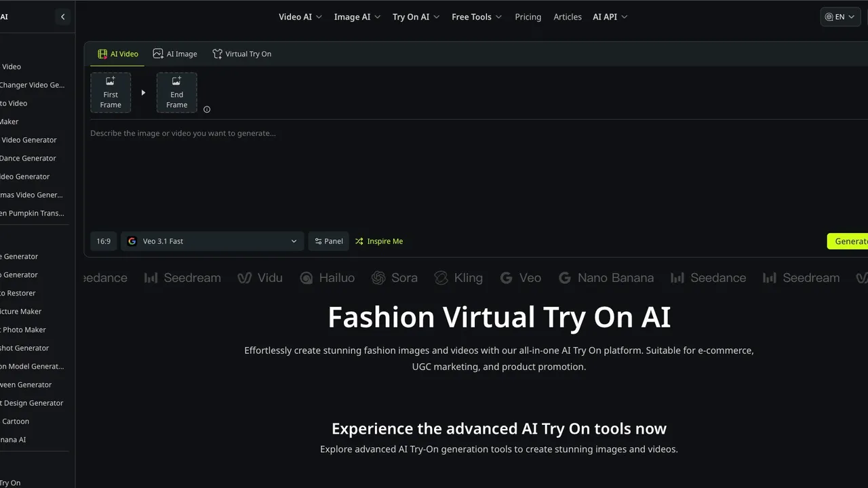The width and height of the screenshot is (868, 488).
Task: Click the First Frame upload box
Action: 111,92
